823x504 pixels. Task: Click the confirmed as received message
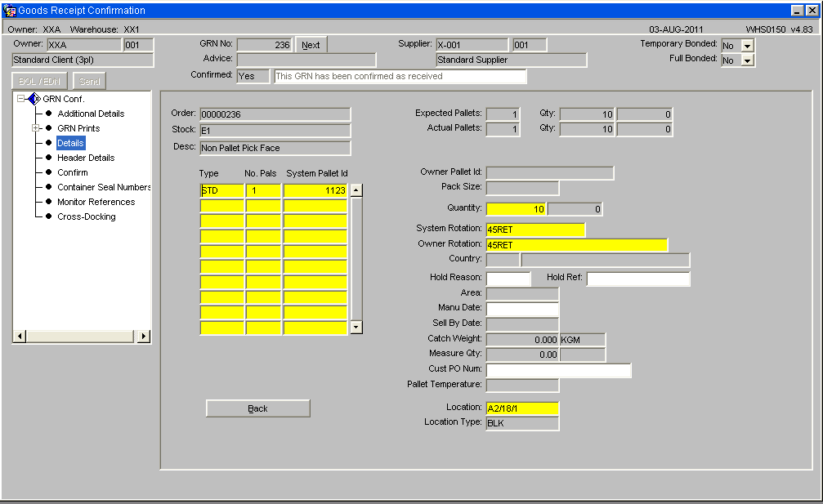click(400, 76)
